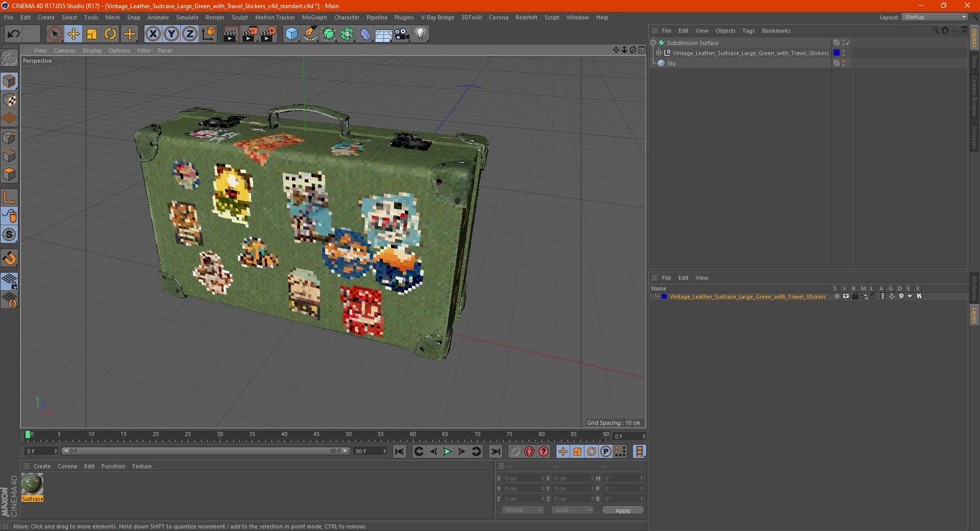The height and width of the screenshot is (531, 980).
Task: Open Objects panel Tags menu
Action: [x=748, y=31]
